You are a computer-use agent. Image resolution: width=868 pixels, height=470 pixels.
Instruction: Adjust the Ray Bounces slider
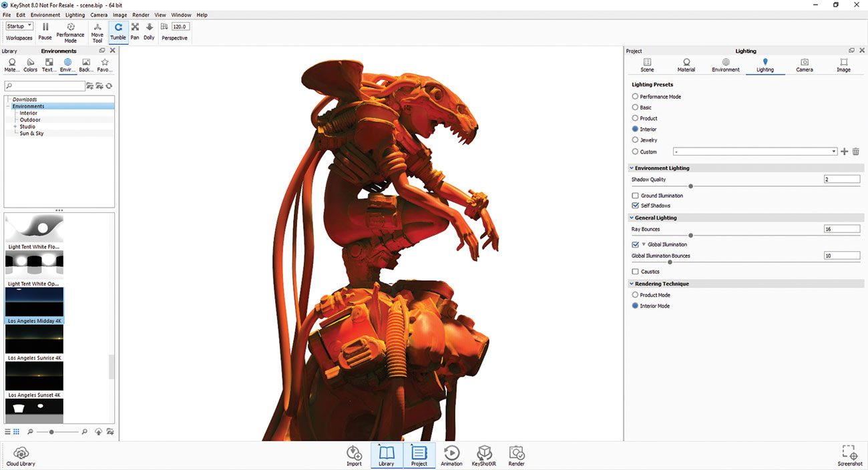pos(690,236)
